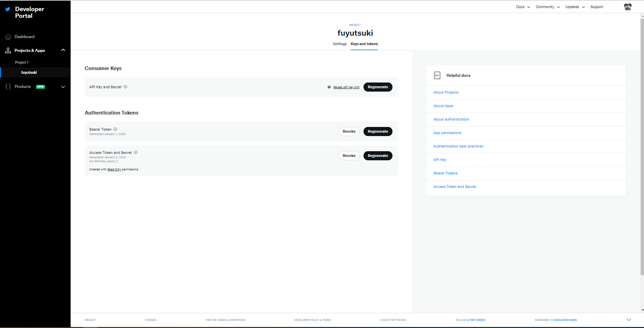Collapse the Projects & Apps section
Image resolution: width=644 pixels, height=328 pixels.
[63, 50]
